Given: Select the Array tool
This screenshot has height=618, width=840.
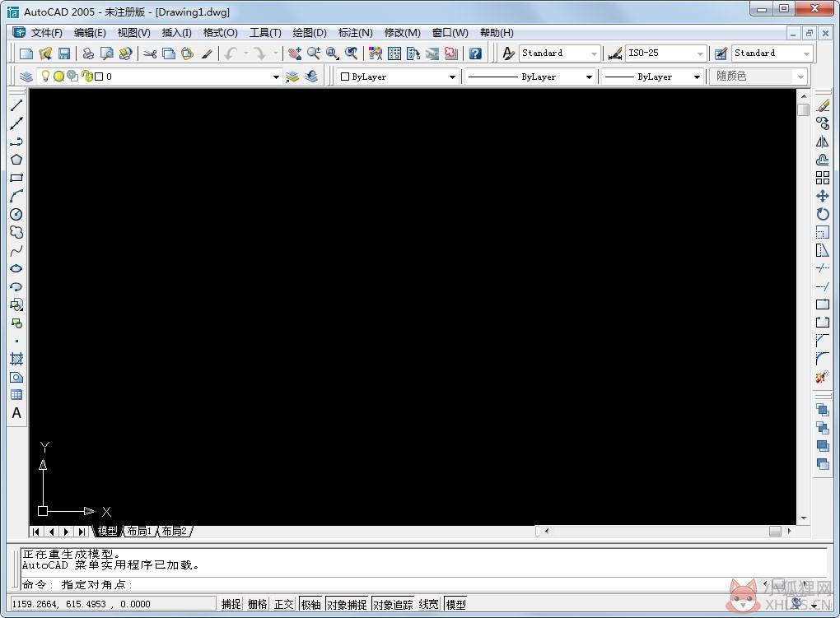Looking at the screenshot, I should (823, 178).
